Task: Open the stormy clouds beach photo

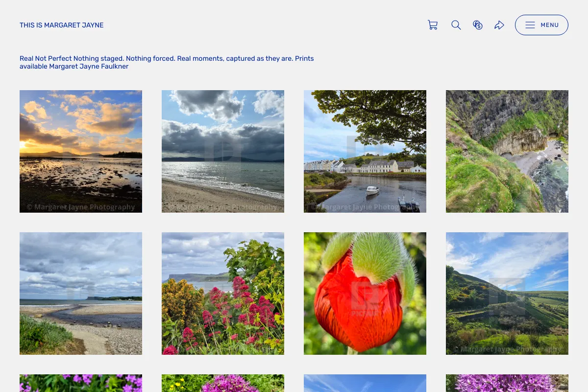Action: point(223,151)
